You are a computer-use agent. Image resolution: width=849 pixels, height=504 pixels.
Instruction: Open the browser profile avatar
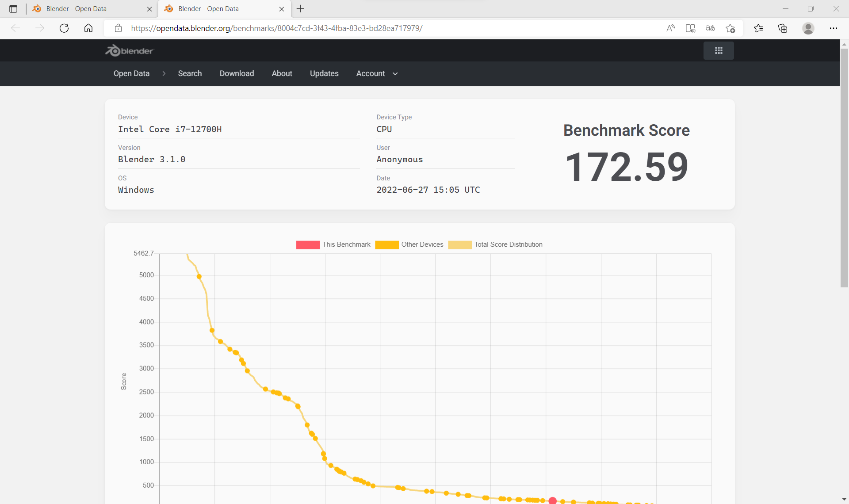click(808, 28)
